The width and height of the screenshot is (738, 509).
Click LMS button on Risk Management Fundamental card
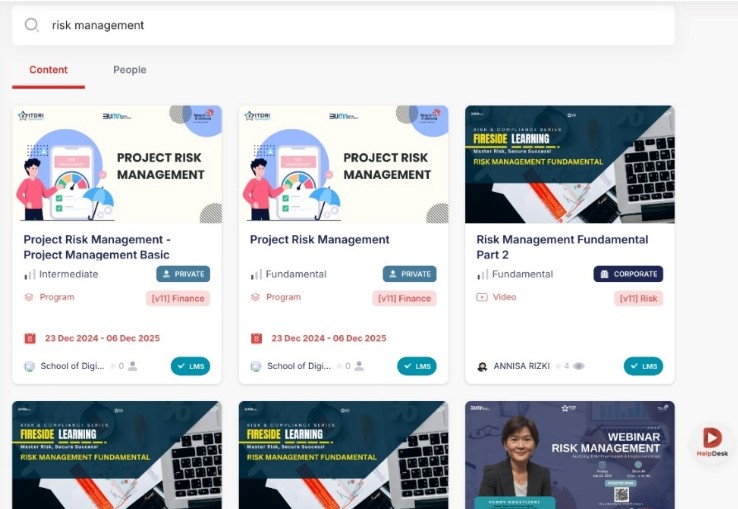click(x=643, y=366)
